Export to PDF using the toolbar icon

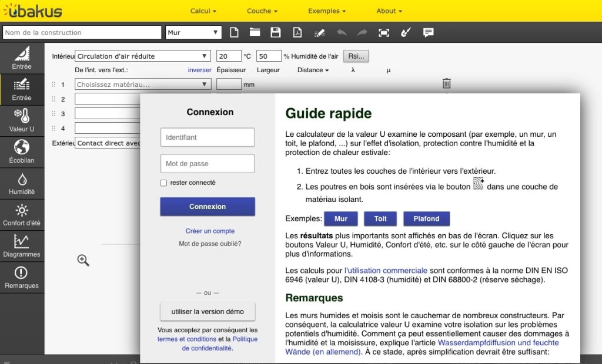coord(297,32)
